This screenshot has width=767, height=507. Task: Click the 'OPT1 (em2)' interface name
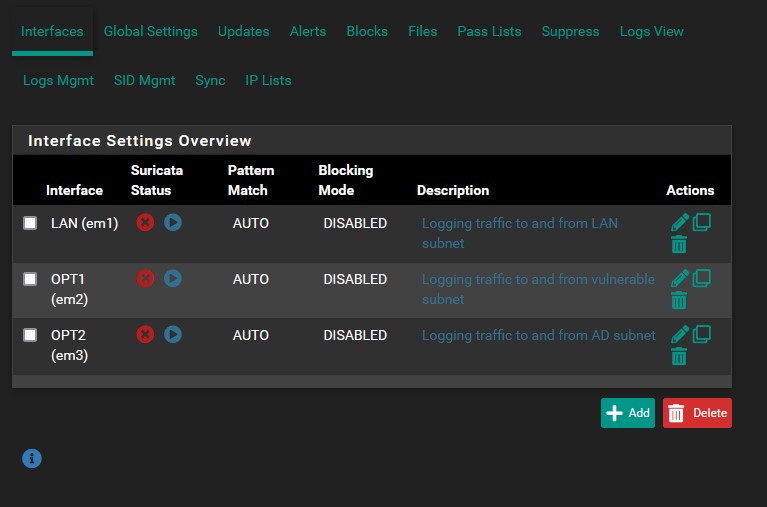(x=69, y=289)
